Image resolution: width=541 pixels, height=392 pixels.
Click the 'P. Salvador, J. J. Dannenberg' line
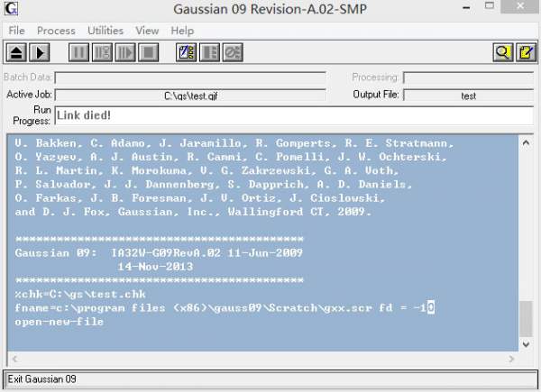coord(214,184)
